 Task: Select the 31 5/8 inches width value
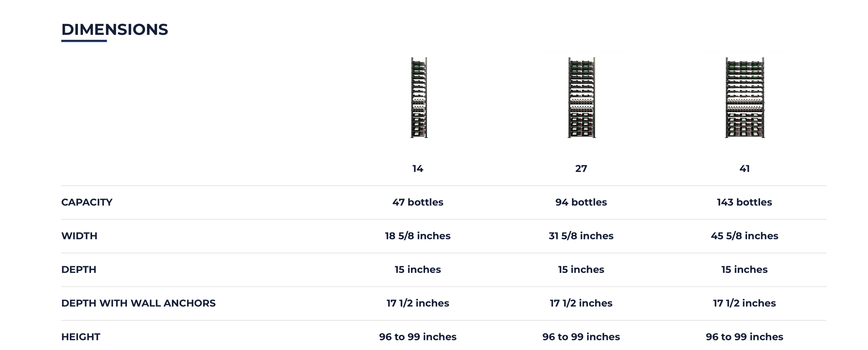(581, 236)
